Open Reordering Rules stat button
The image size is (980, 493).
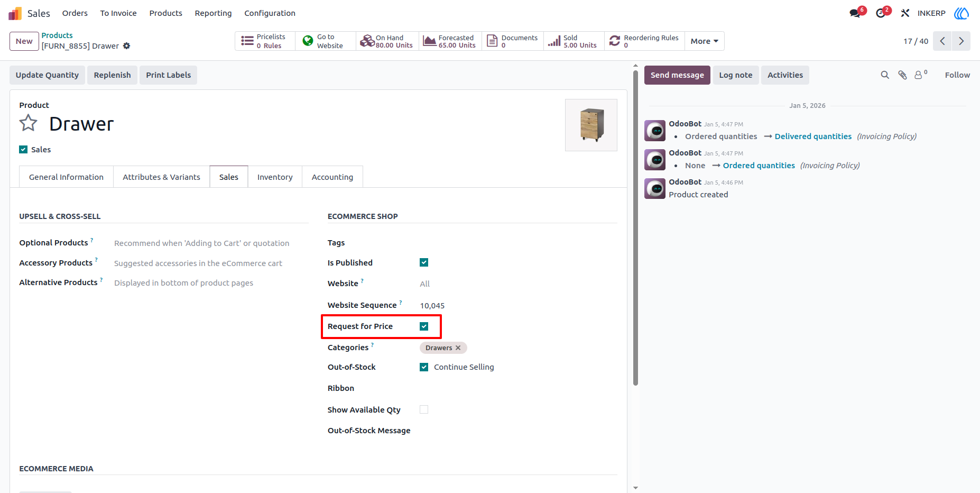tap(644, 41)
